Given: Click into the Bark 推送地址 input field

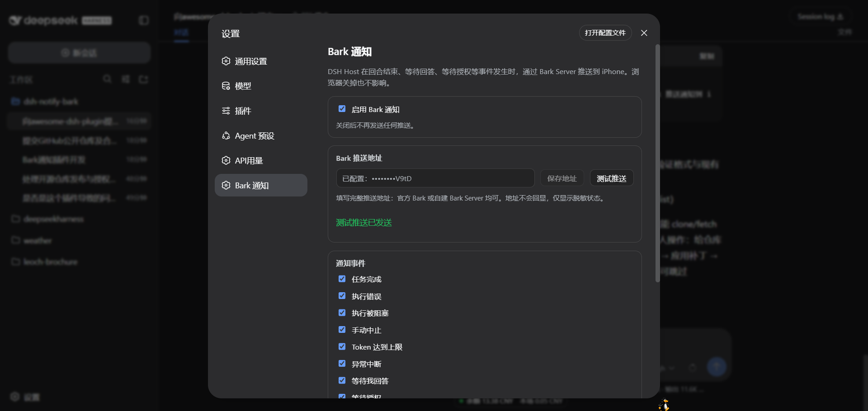Looking at the screenshot, I should tap(435, 178).
